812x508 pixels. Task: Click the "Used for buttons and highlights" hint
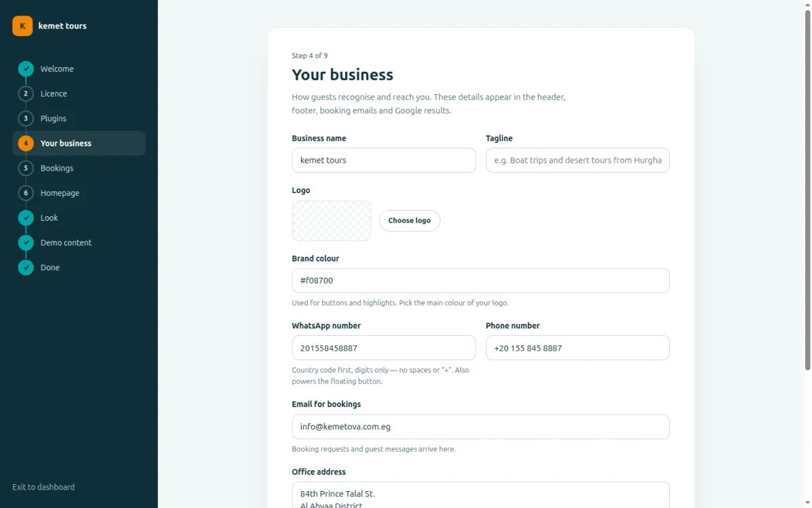[x=400, y=303]
